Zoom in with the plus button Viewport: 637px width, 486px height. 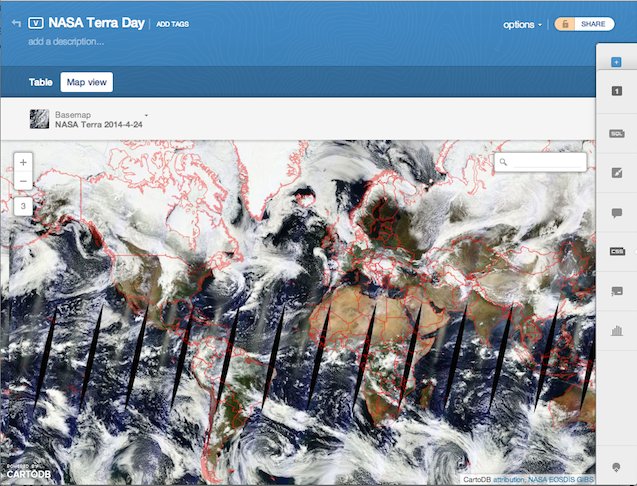click(23, 163)
